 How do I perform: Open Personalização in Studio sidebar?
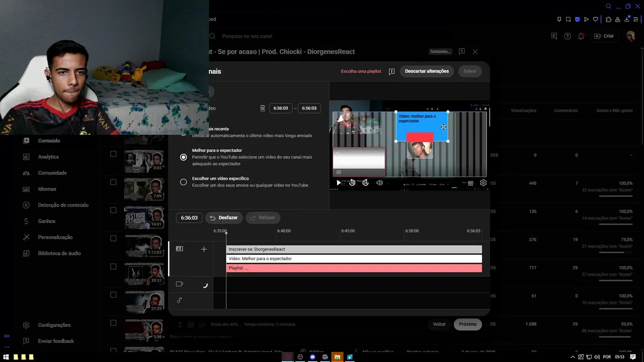[55, 237]
